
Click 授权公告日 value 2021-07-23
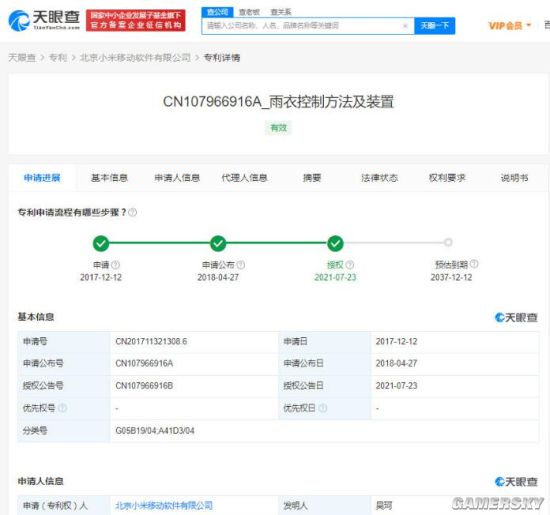point(396,386)
